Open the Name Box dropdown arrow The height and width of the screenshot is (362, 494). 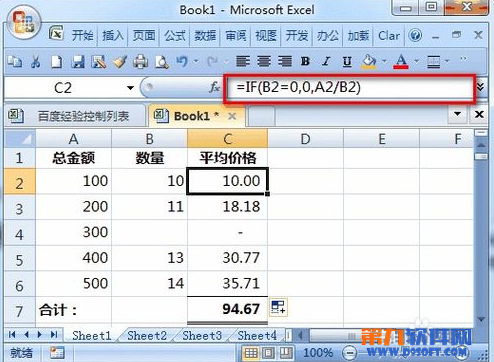pyautogui.click(x=130, y=88)
